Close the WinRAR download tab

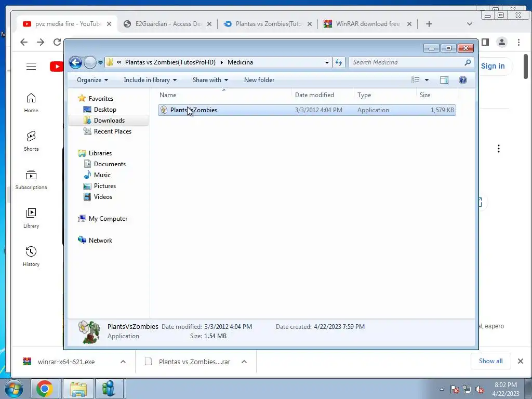pyautogui.click(x=409, y=24)
